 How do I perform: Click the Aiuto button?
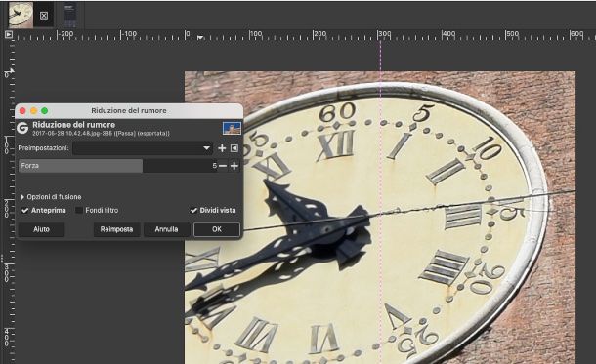pos(41,229)
